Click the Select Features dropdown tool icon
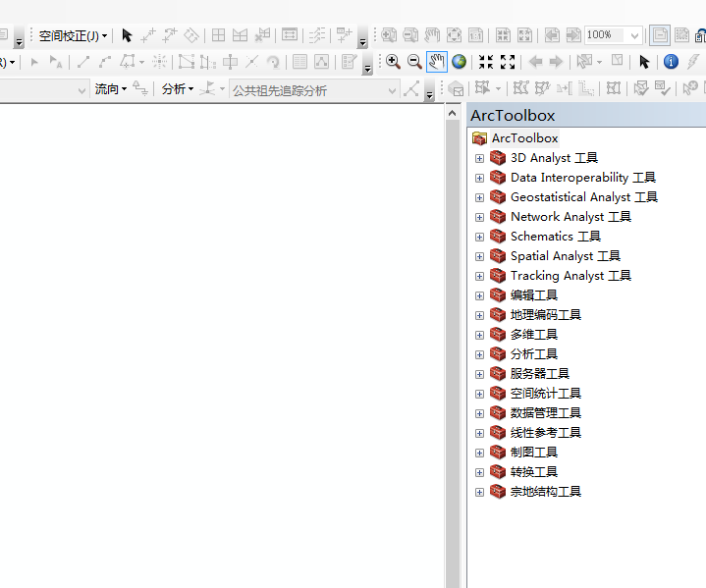 point(584,62)
